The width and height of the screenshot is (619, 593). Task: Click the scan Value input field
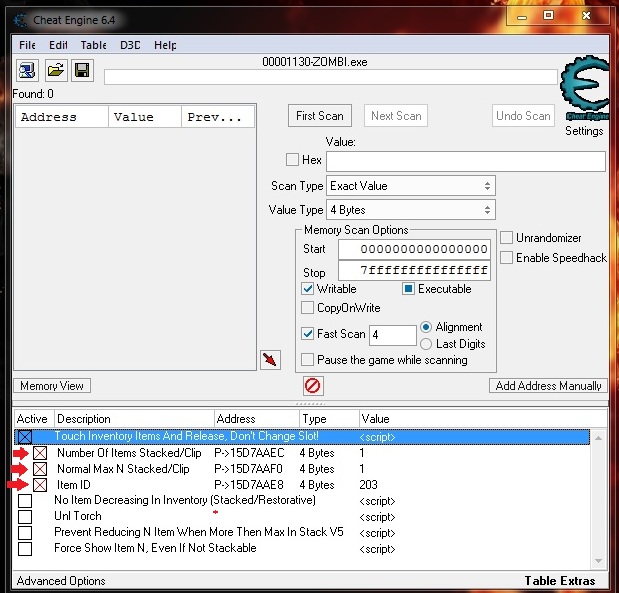(466, 161)
